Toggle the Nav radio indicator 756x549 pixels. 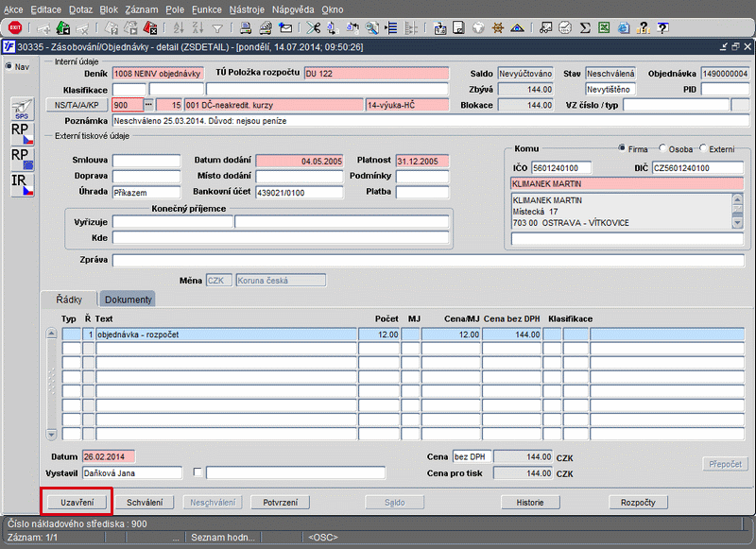pyautogui.click(x=9, y=66)
